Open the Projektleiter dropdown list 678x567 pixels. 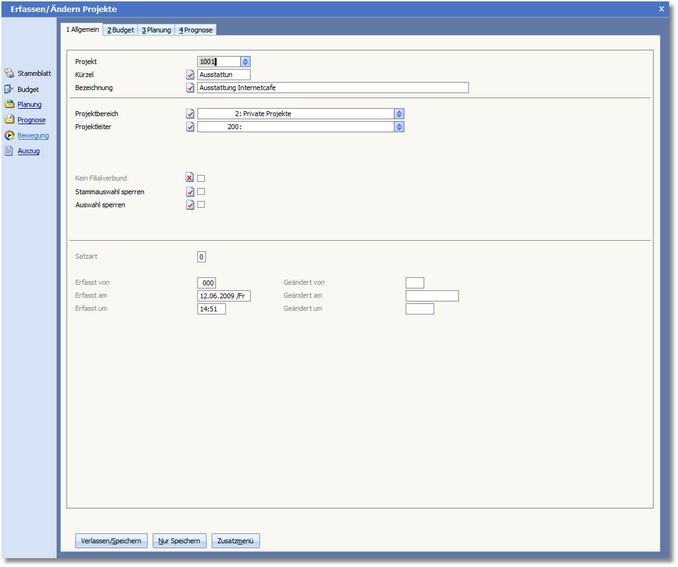tap(399, 127)
